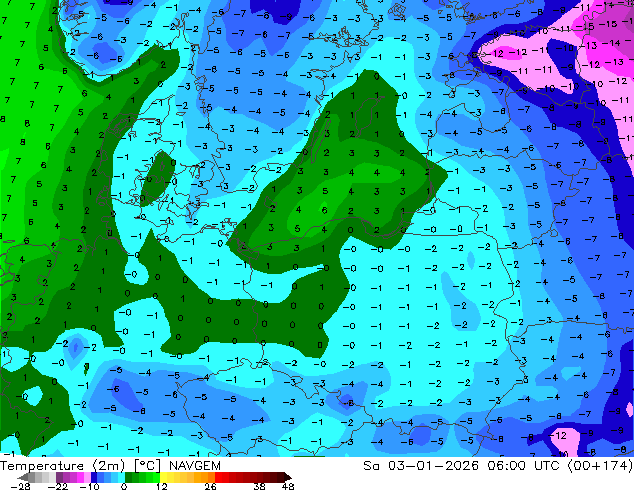Click the '-10' legend scale label
Viewport: 634px width, 490px height.
coord(89,486)
